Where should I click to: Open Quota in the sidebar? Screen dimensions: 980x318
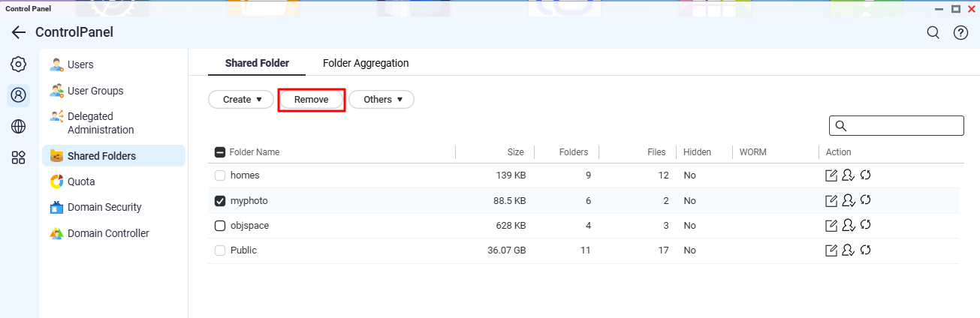[81, 181]
